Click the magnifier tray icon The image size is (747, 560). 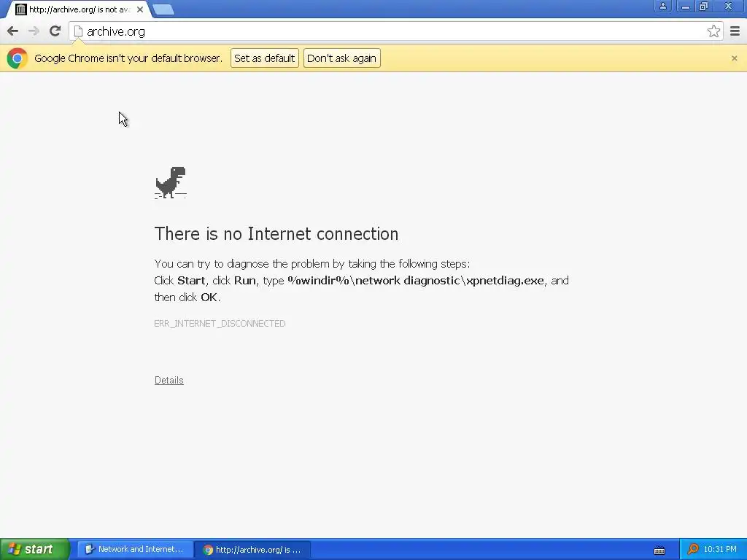tap(693, 549)
